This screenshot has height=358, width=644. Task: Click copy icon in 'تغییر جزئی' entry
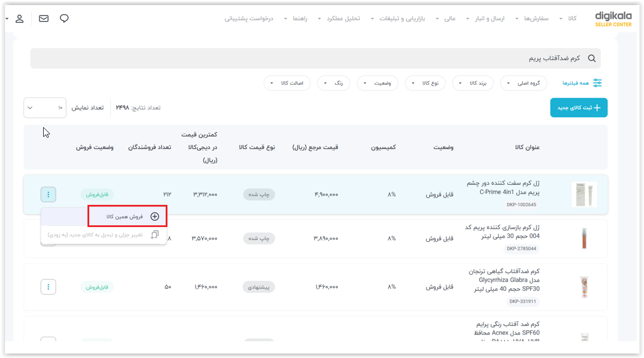point(155,234)
